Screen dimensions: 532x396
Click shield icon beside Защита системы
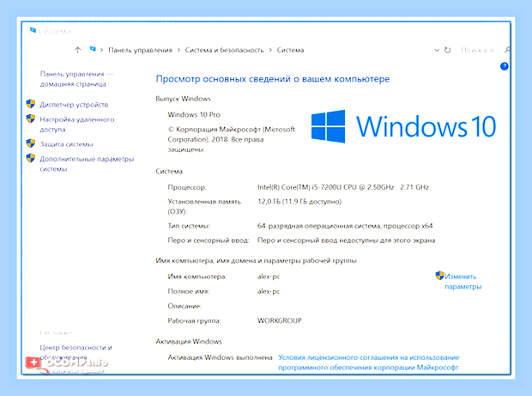(31, 143)
